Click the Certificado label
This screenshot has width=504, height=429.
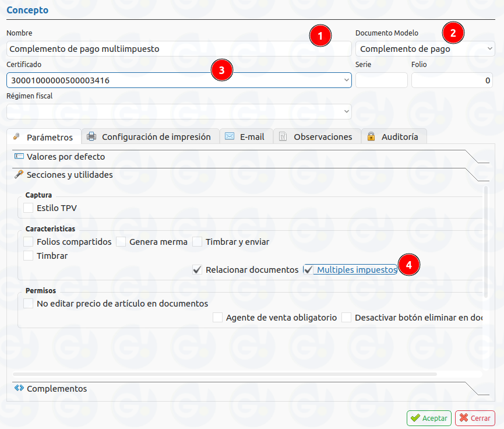(24, 64)
